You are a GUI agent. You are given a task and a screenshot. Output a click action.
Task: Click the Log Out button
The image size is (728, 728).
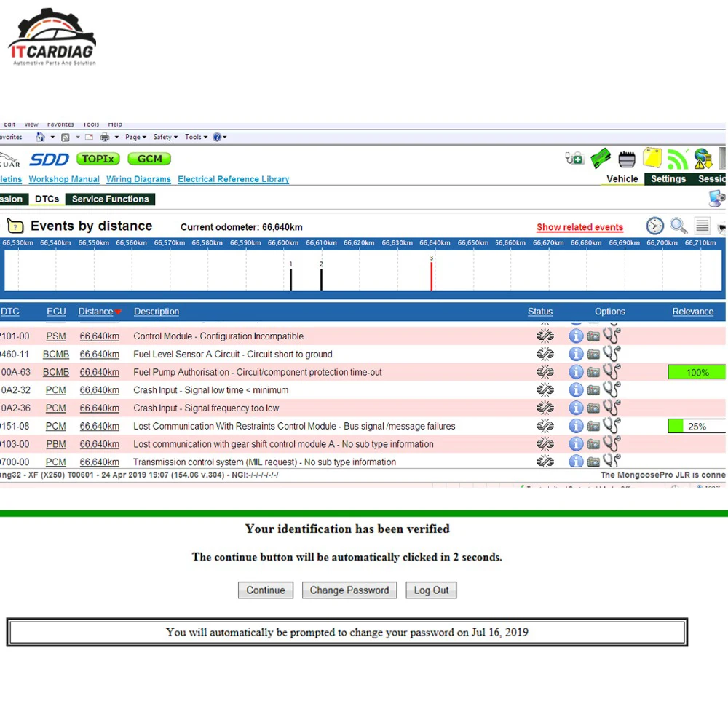[x=431, y=590]
